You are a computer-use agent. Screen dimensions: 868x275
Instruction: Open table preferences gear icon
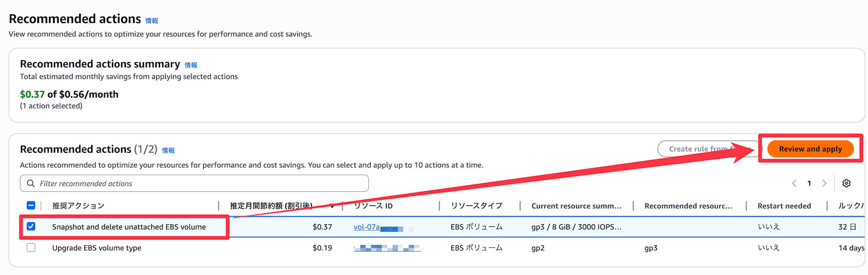[x=846, y=183]
